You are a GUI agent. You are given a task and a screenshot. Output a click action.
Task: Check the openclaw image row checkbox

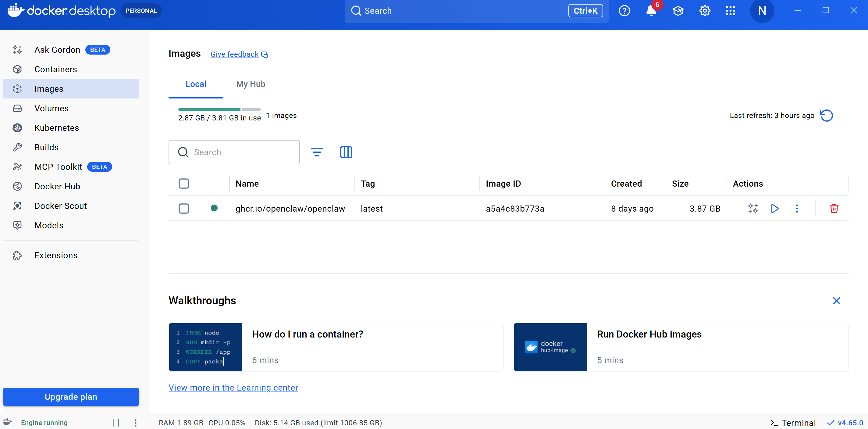click(x=184, y=209)
